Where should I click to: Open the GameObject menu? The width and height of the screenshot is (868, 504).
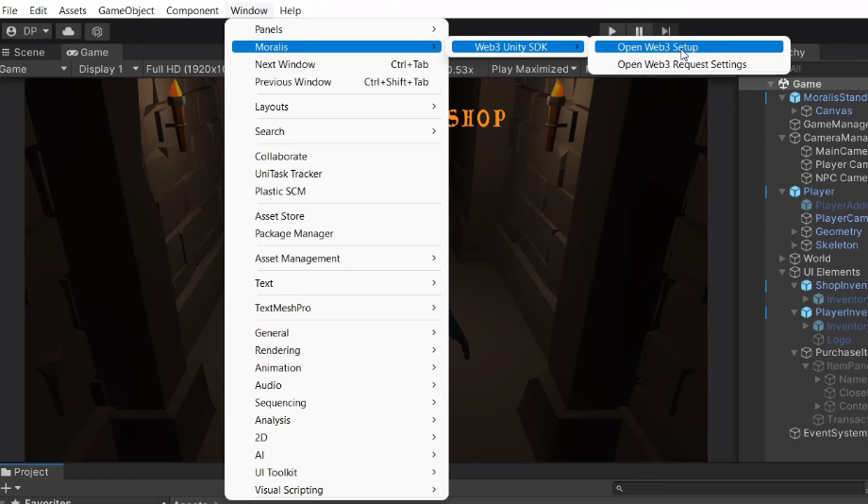point(126,10)
